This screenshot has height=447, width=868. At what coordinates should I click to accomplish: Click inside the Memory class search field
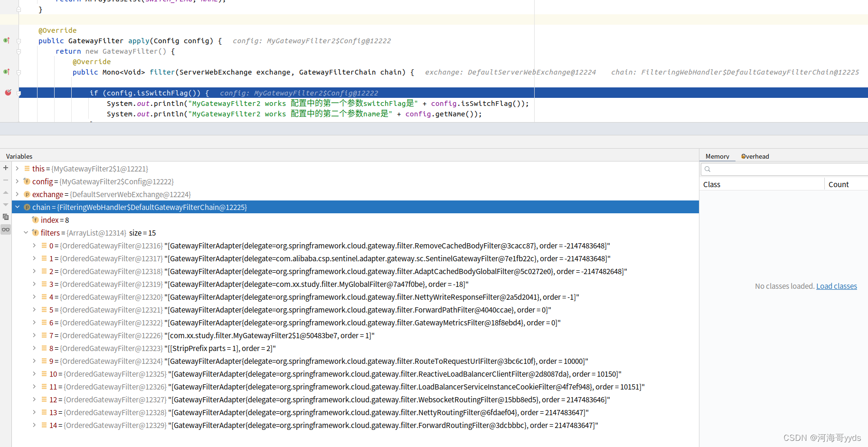783,169
